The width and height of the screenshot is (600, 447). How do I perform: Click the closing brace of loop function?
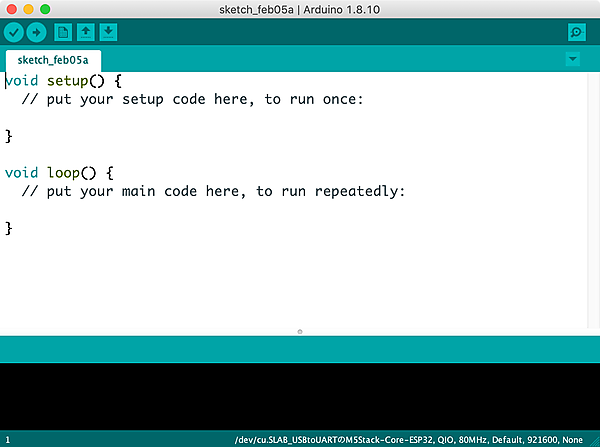pyautogui.click(x=9, y=228)
